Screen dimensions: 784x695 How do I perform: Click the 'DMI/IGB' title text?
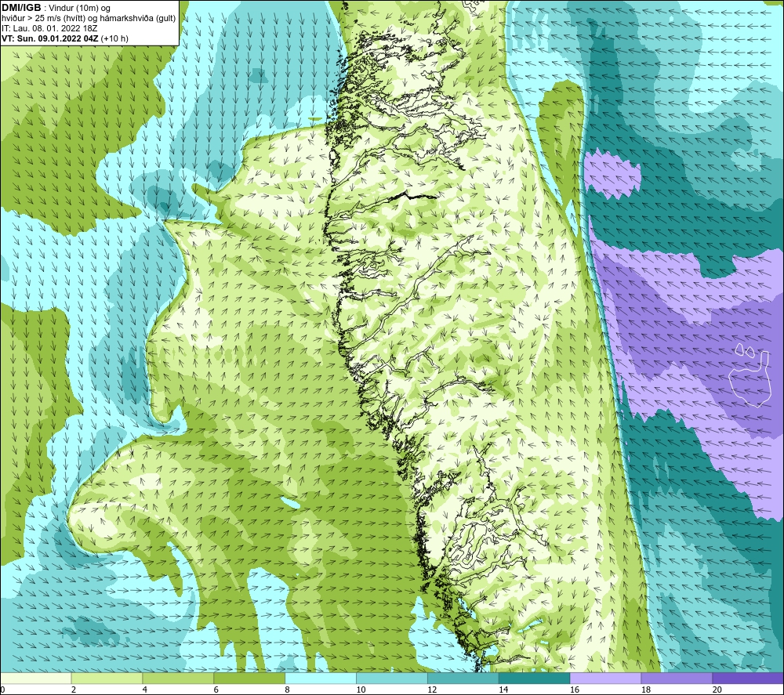[21, 8]
